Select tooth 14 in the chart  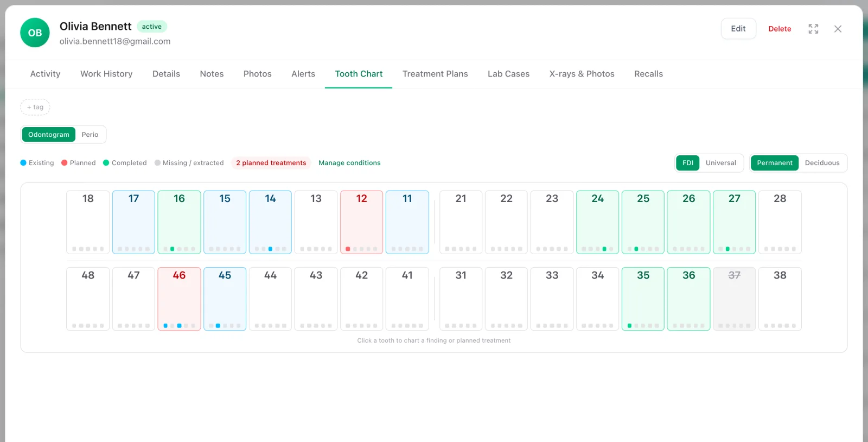tap(270, 222)
